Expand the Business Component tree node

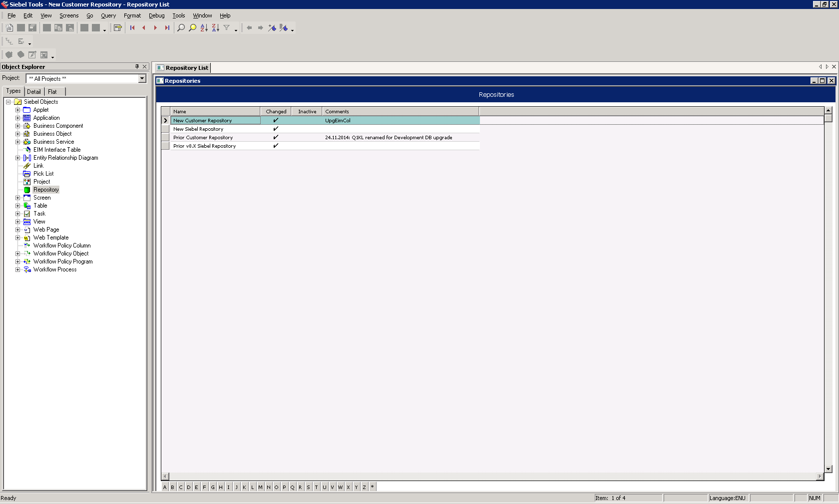(x=17, y=126)
